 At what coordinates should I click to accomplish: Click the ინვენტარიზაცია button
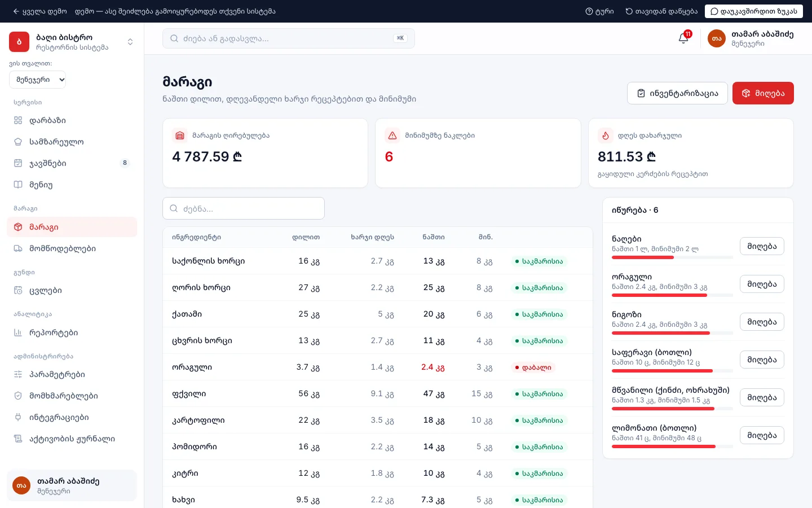coord(677,93)
